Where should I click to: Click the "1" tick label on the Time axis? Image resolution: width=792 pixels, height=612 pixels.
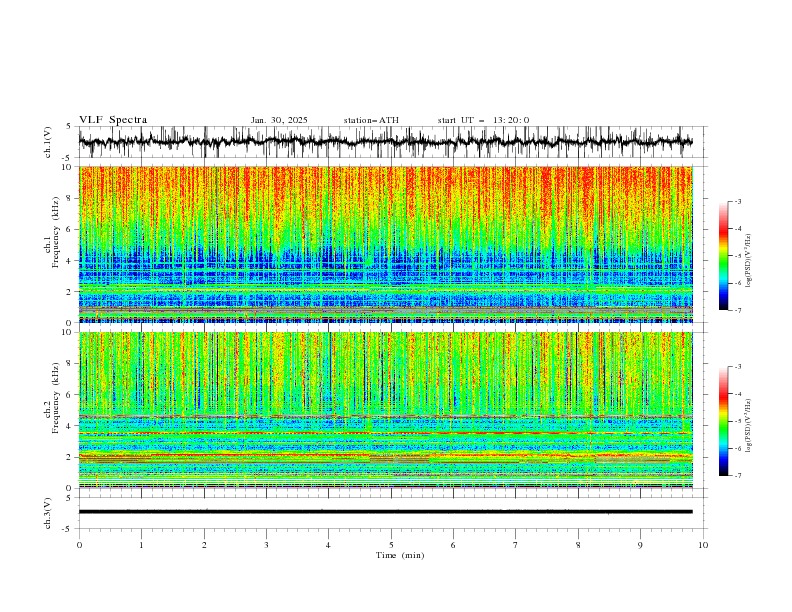(141, 545)
